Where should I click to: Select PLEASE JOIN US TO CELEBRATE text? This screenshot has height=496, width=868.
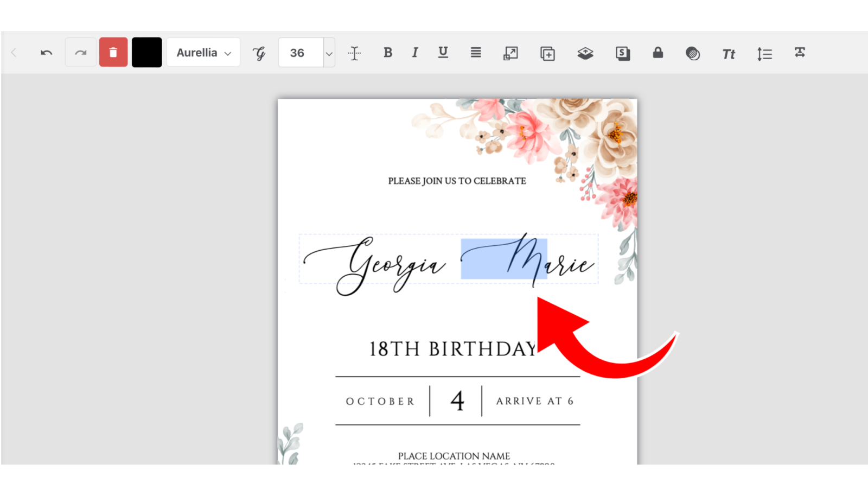[457, 181]
